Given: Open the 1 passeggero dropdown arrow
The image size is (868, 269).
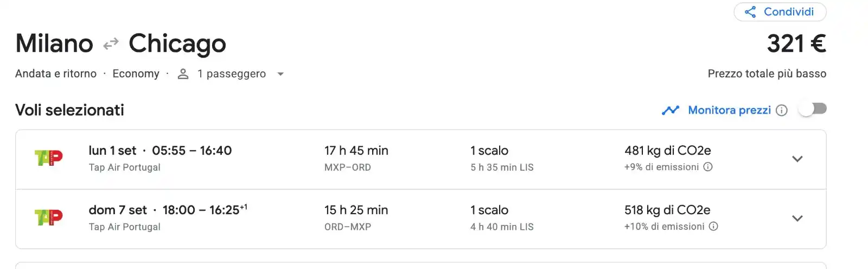Looking at the screenshot, I should [280, 74].
